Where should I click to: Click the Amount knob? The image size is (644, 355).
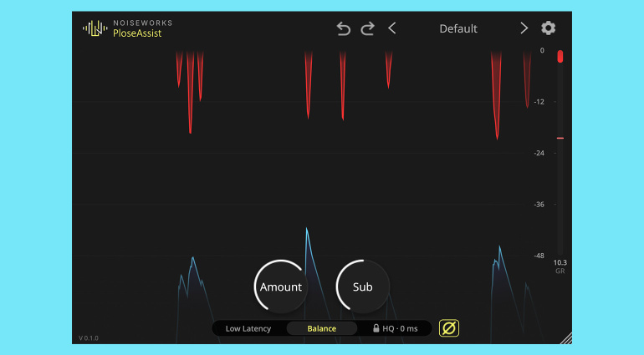[281, 287]
